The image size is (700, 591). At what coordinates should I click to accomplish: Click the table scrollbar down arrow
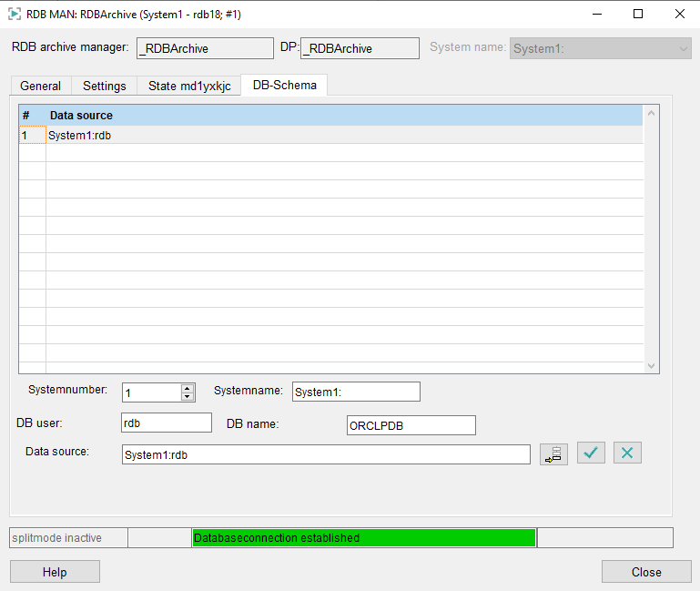click(651, 365)
